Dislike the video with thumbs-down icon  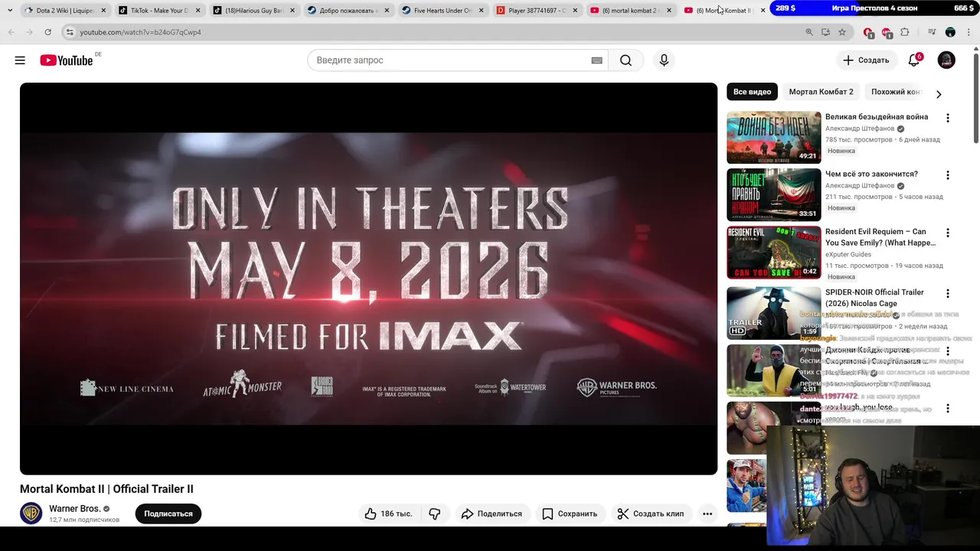point(434,514)
